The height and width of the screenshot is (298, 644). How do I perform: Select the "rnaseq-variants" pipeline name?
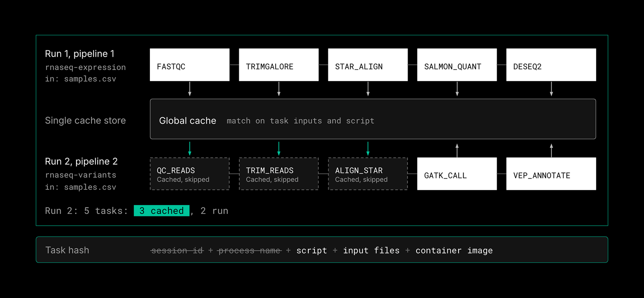click(80, 175)
